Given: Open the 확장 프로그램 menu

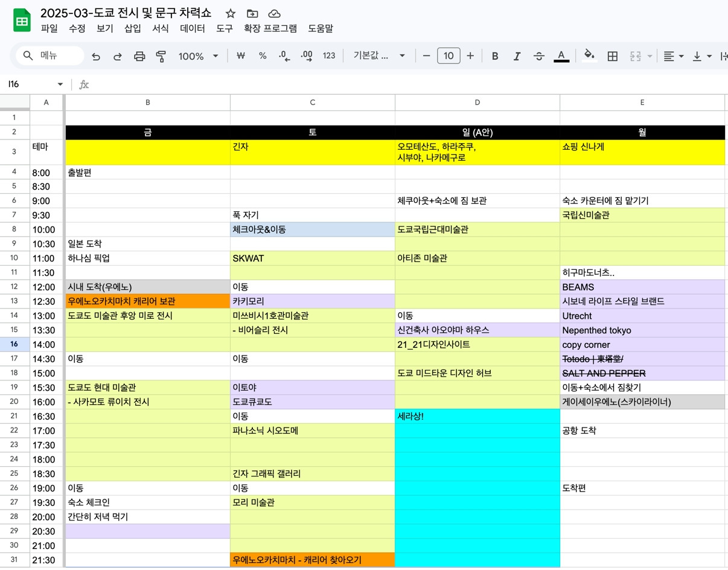Looking at the screenshot, I should coord(270,28).
